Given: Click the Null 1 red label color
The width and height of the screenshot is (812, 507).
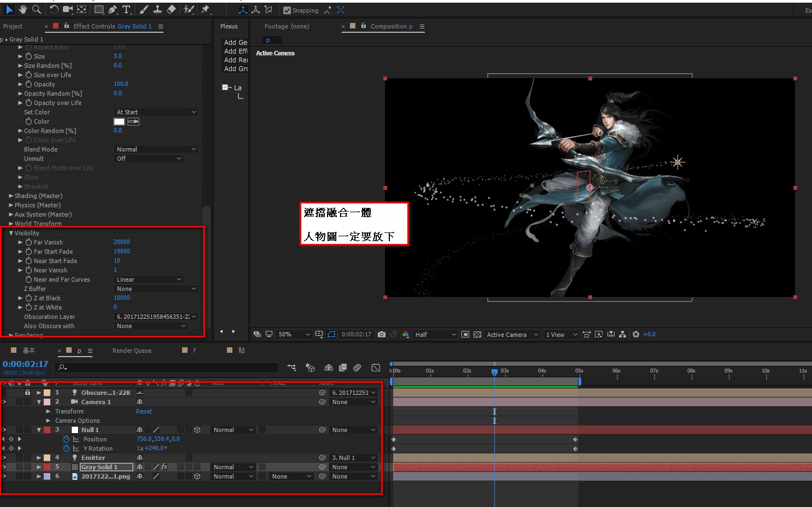Looking at the screenshot, I should point(47,430).
